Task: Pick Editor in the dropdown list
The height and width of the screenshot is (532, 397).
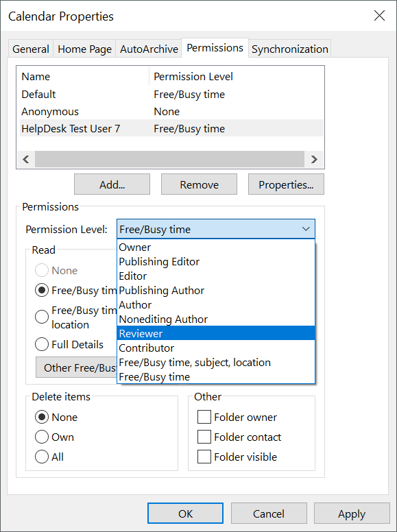Action: pos(216,276)
